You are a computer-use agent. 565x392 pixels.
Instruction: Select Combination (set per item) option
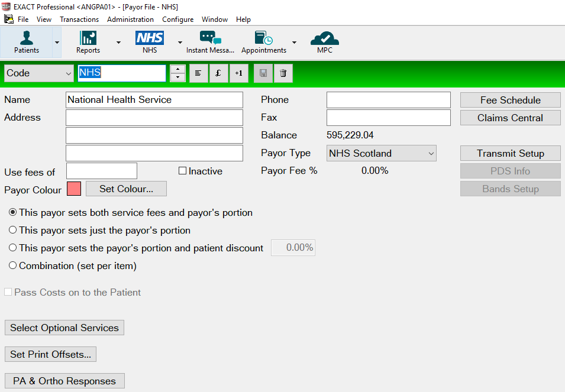tap(12, 265)
